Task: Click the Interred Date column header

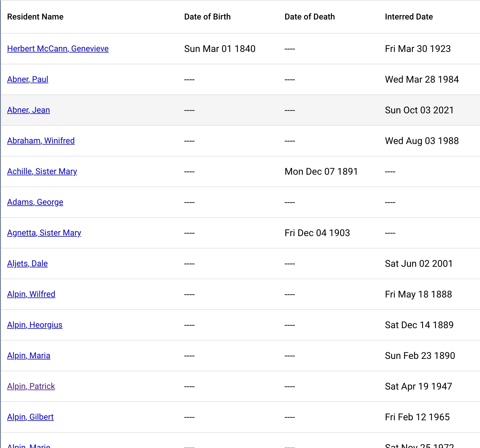Action: tap(409, 17)
